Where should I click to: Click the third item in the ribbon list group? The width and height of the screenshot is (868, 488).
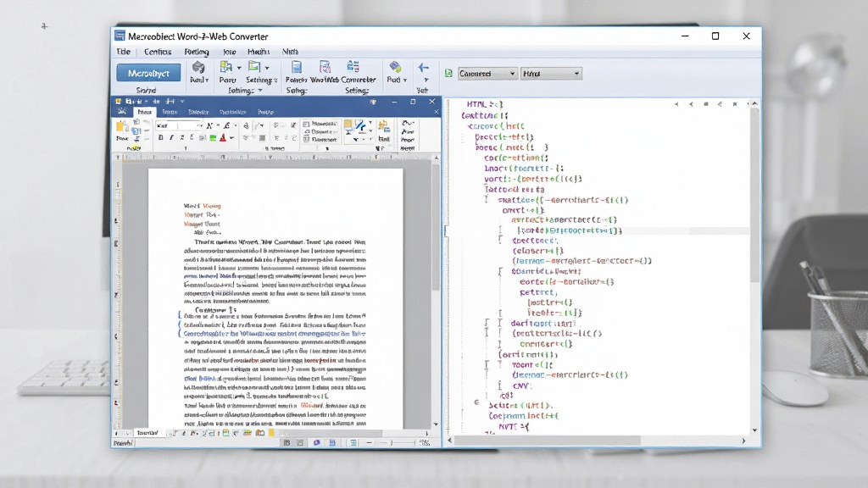tap(320, 140)
